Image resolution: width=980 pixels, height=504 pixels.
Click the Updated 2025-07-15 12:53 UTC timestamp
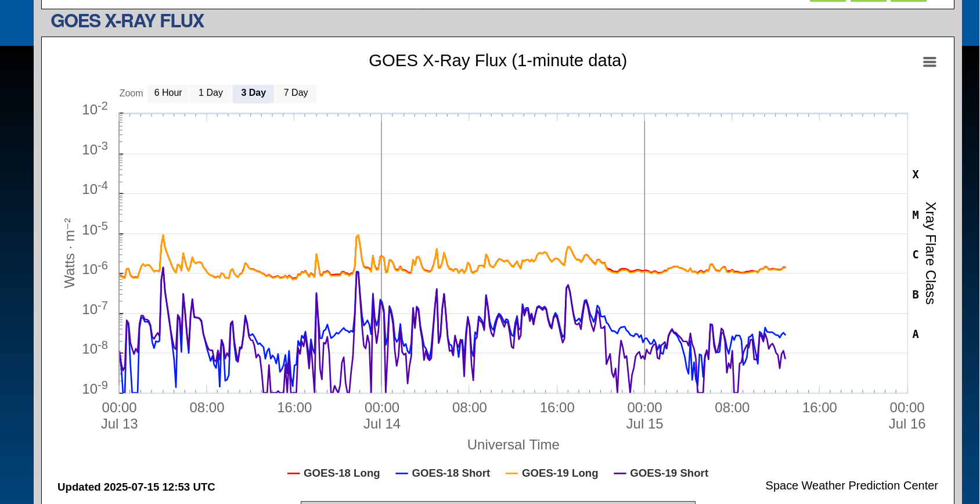pyautogui.click(x=136, y=487)
